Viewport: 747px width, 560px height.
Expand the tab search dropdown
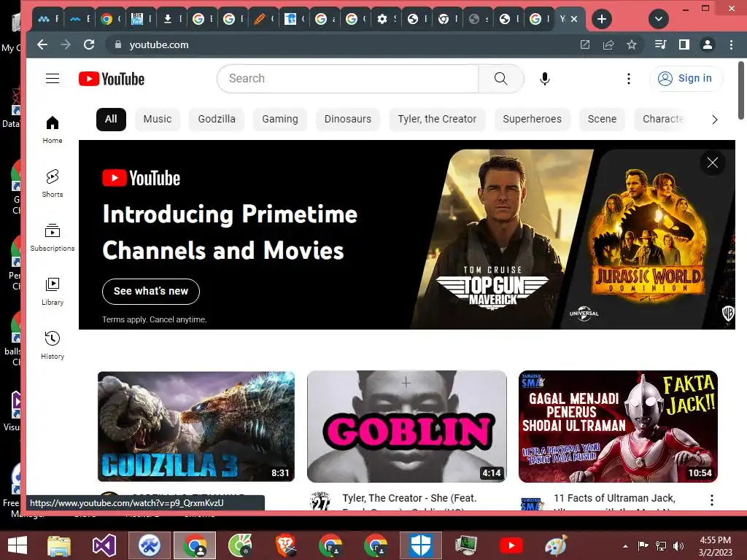click(x=659, y=19)
